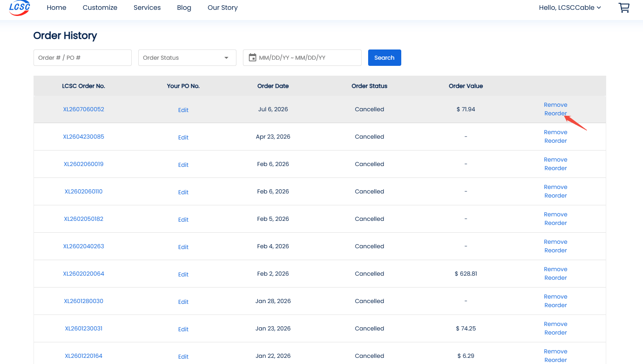
Task: Remove order XL2602040263
Action: (555, 242)
